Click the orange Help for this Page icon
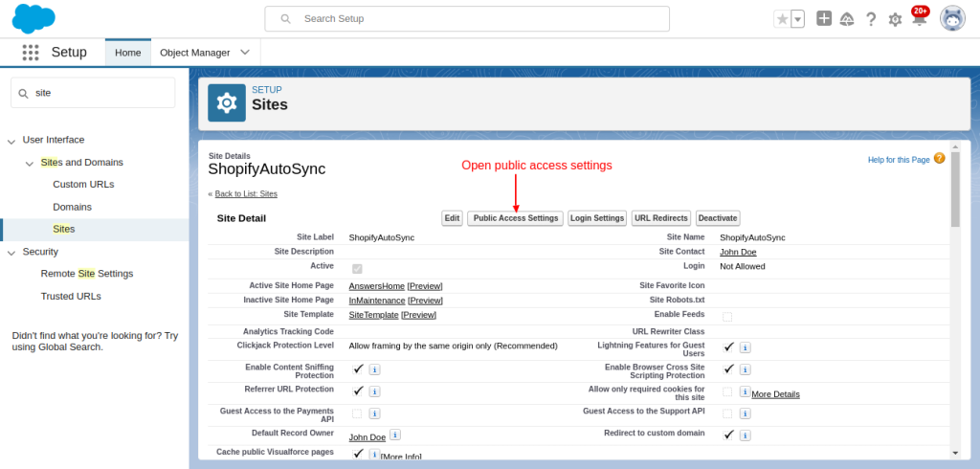 [939, 158]
